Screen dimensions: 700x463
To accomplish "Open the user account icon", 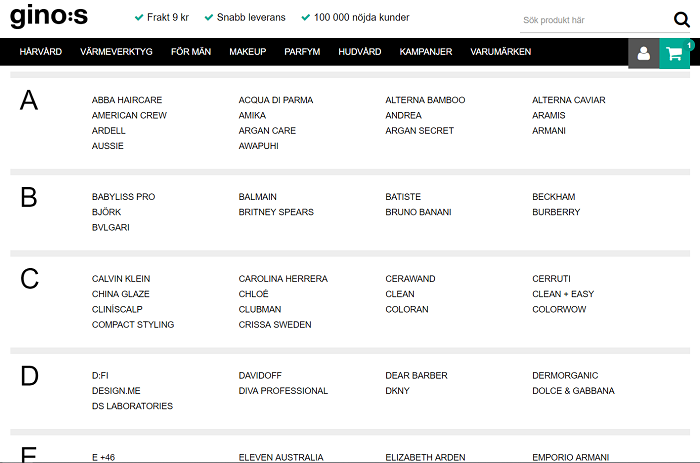I will (643, 54).
